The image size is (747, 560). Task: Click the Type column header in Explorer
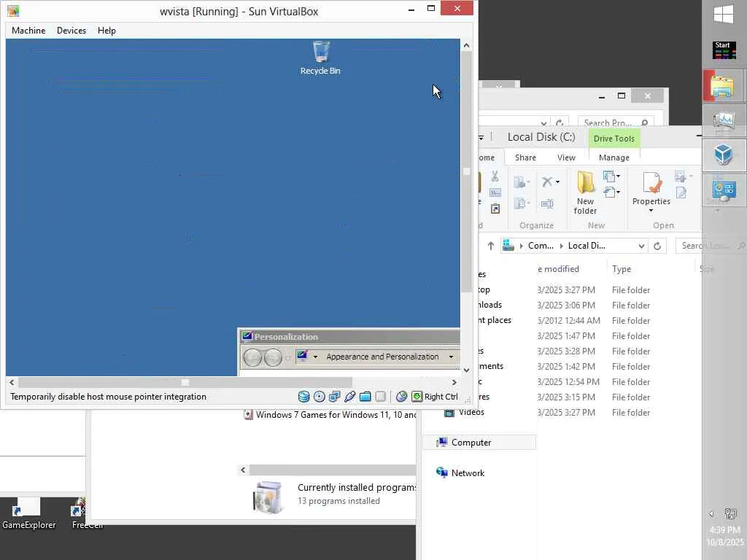[x=622, y=269]
